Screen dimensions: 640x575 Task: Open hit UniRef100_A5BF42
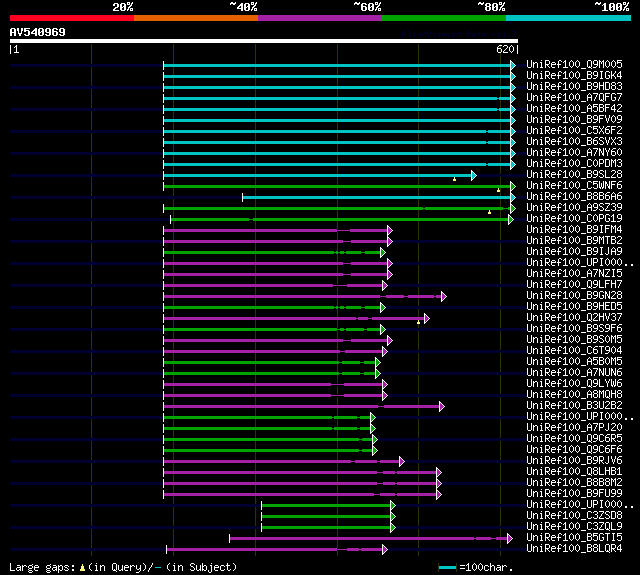pos(574,109)
